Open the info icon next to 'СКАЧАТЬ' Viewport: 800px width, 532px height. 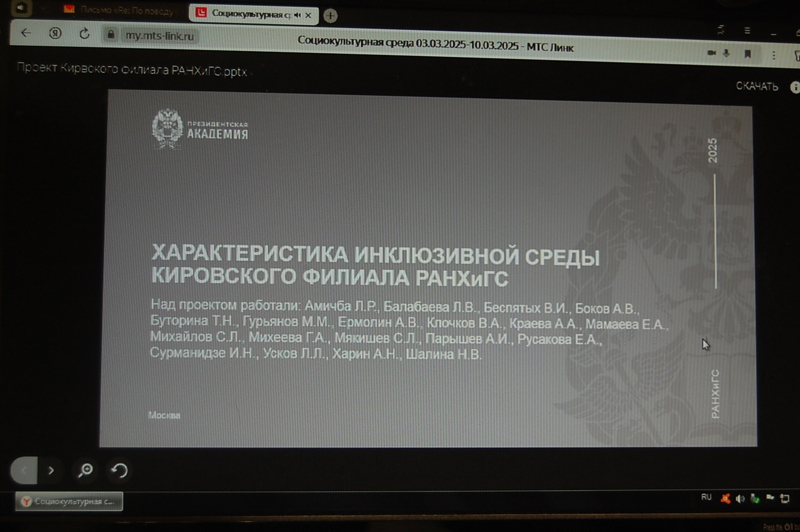[795, 87]
